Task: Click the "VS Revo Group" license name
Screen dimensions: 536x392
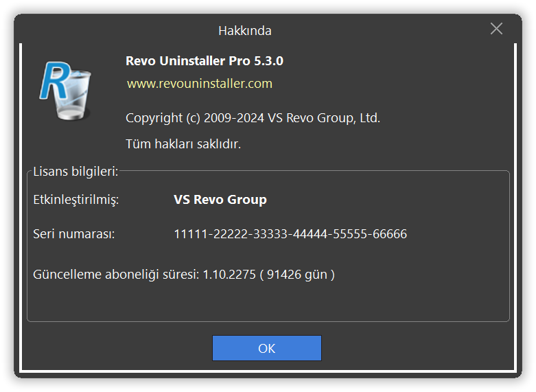Action: pos(220,199)
